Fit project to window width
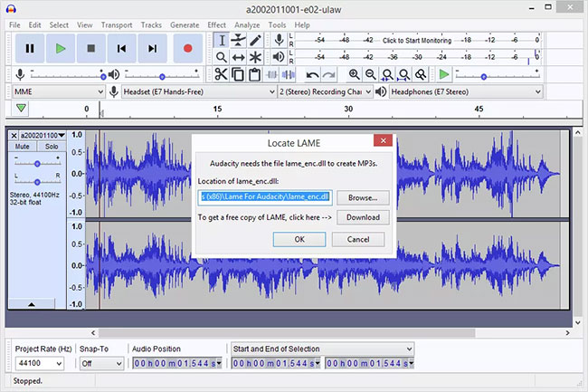Screen dimensions: 588x392 (x=403, y=74)
